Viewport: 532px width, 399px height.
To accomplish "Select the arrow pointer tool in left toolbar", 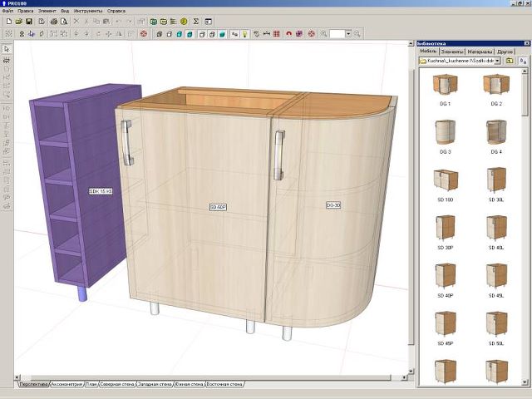I will 6,50.
